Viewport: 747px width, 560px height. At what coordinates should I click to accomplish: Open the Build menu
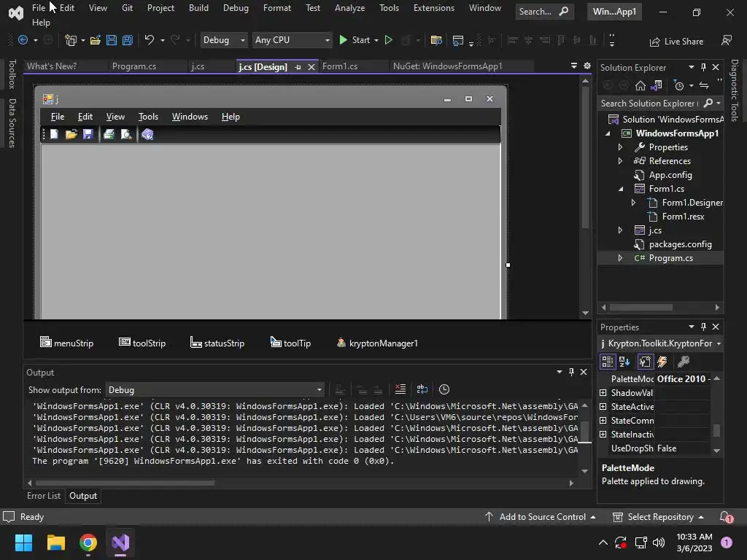point(198,8)
